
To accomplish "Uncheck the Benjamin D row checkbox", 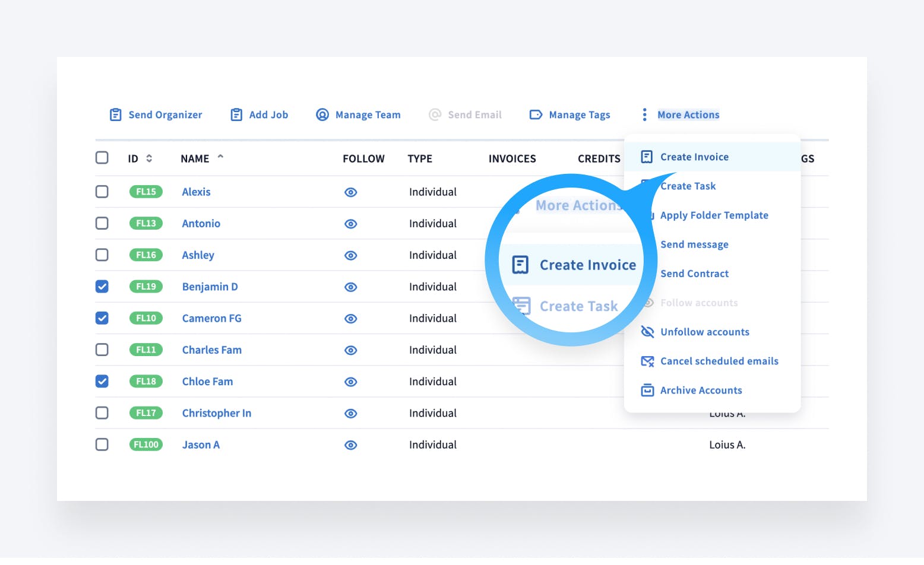I will pos(102,287).
